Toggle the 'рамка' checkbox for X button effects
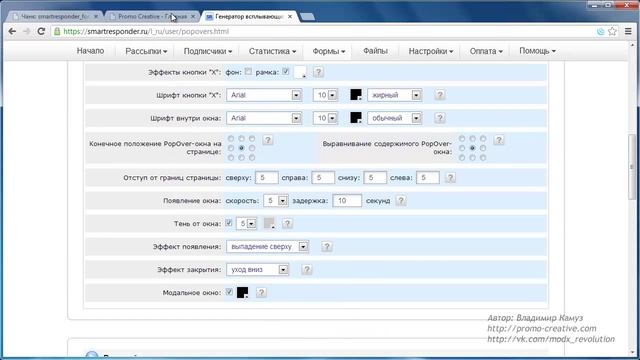Image resolution: width=640 pixels, height=360 pixels. click(x=286, y=71)
